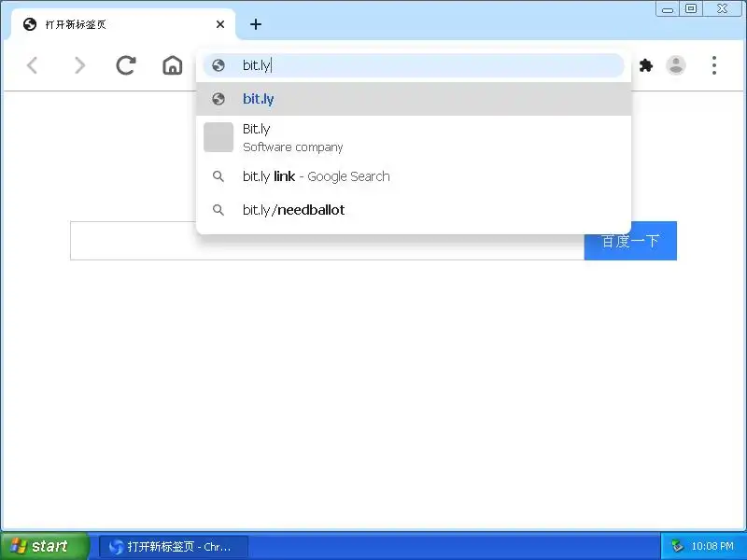The height and width of the screenshot is (560, 747).
Task: Open a new tab with plus button
Action: (x=256, y=24)
